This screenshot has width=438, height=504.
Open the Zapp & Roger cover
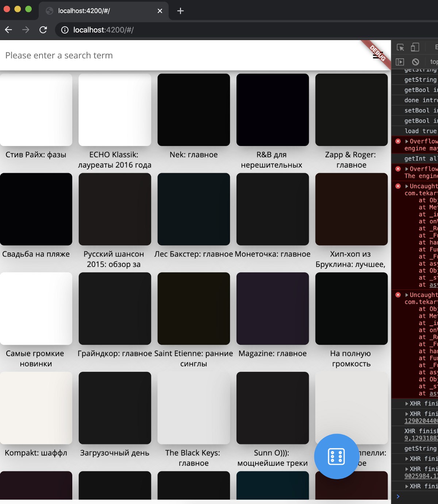pos(351,110)
